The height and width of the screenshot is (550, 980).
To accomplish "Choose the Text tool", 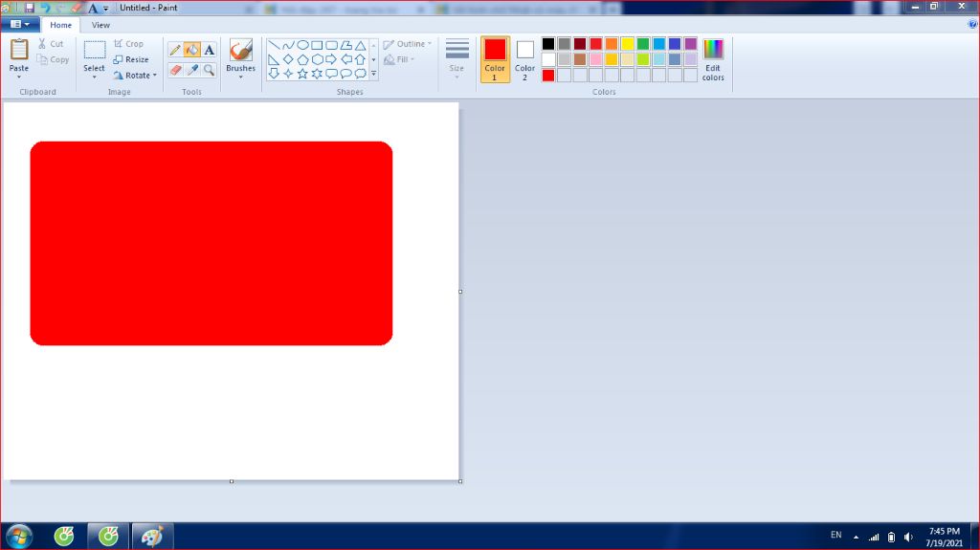I will tap(209, 50).
